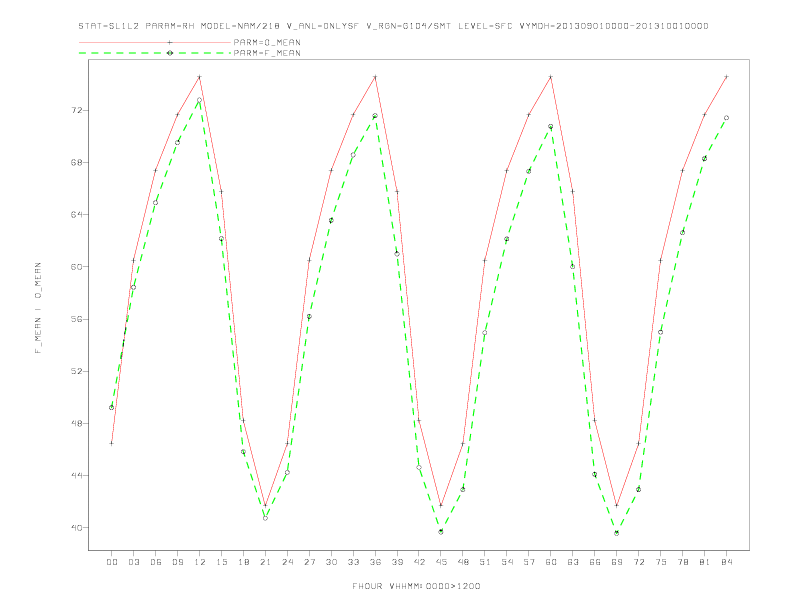Click the F_MEAN circle marker at hour 00
The width and height of the screenshot is (792, 612).
[x=112, y=407]
